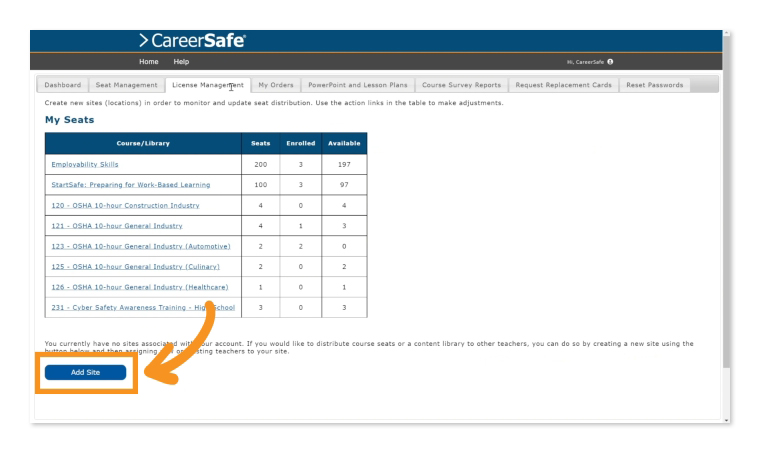Image resolution: width=760 pixels, height=453 pixels.
Task: Open 231 - Cyber Safety Awareness Training link
Action: (x=143, y=307)
